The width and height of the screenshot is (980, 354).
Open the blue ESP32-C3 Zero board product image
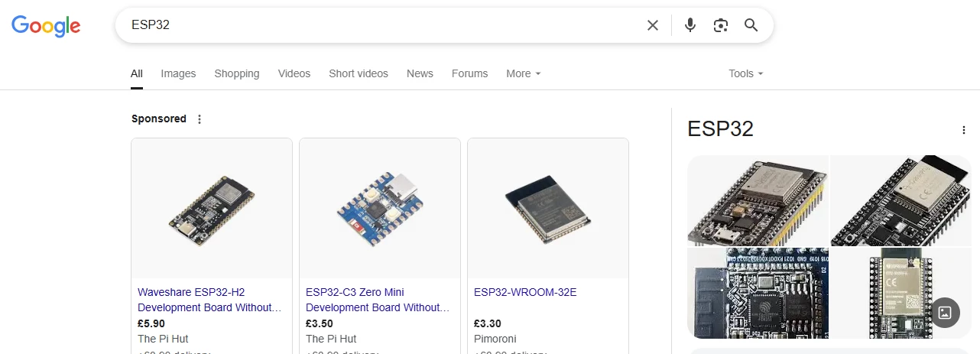tap(380, 209)
